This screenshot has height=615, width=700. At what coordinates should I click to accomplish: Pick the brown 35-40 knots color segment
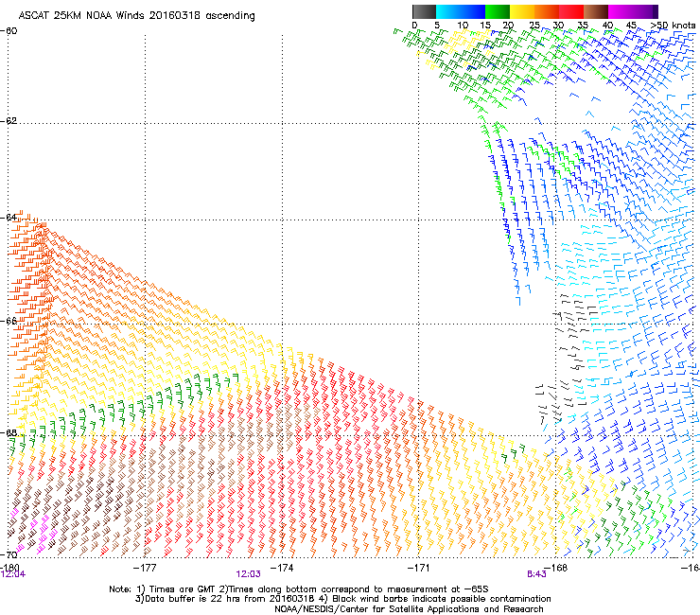tap(596, 11)
